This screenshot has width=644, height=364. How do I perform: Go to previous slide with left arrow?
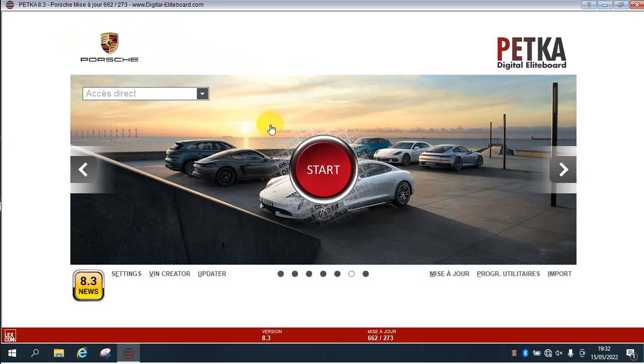point(83,170)
